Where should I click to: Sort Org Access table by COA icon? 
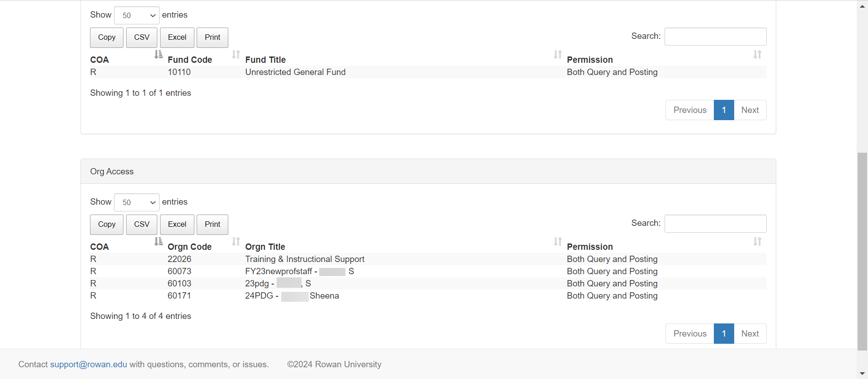158,242
